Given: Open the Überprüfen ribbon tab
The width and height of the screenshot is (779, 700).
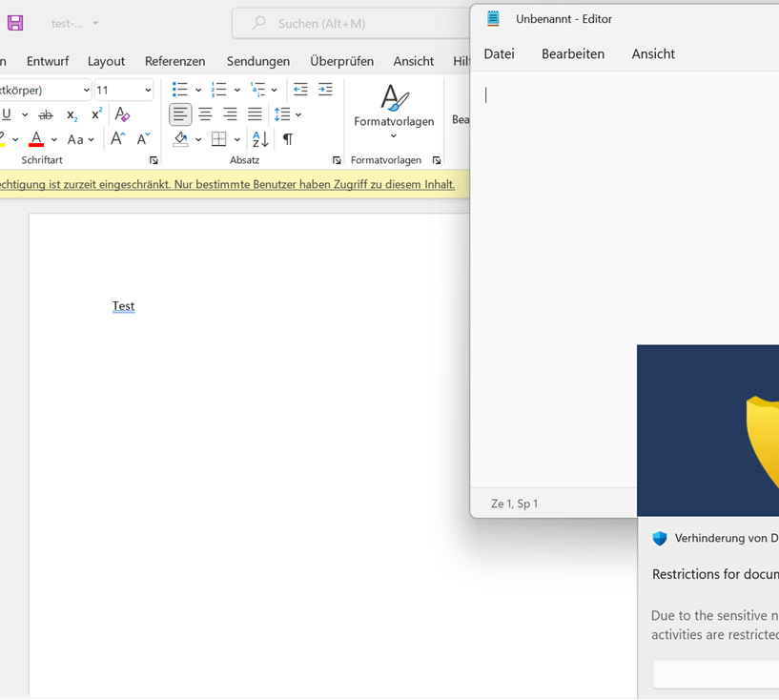Looking at the screenshot, I should pyautogui.click(x=341, y=61).
